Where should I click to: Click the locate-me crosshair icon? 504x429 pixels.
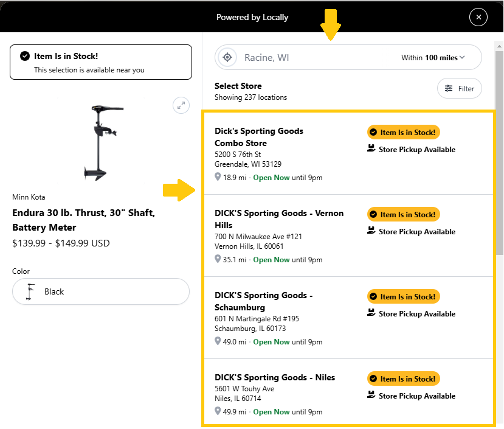pyautogui.click(x=227, y=57)
